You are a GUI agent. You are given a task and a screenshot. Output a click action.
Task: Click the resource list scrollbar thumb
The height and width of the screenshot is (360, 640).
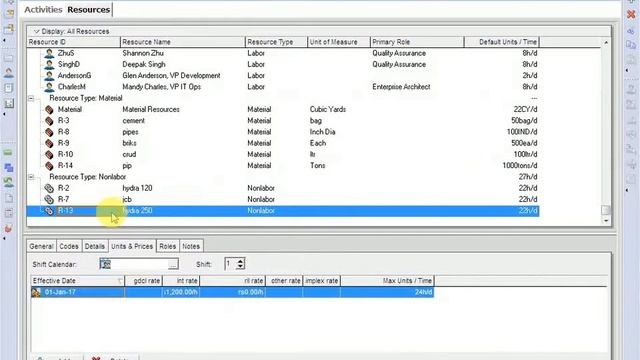click(x=606, y=210)
